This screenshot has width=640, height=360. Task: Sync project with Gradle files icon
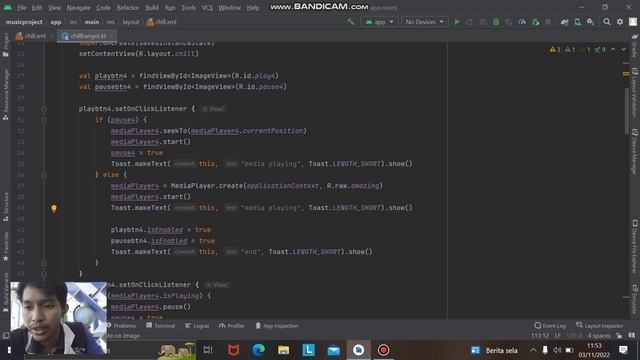564,22
